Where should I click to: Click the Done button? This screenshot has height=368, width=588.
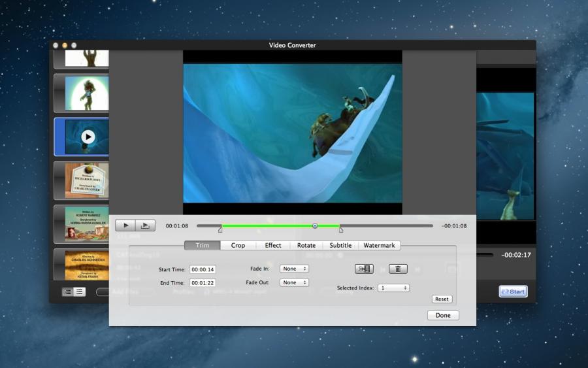pyautogui.click(x=443, y=315)
